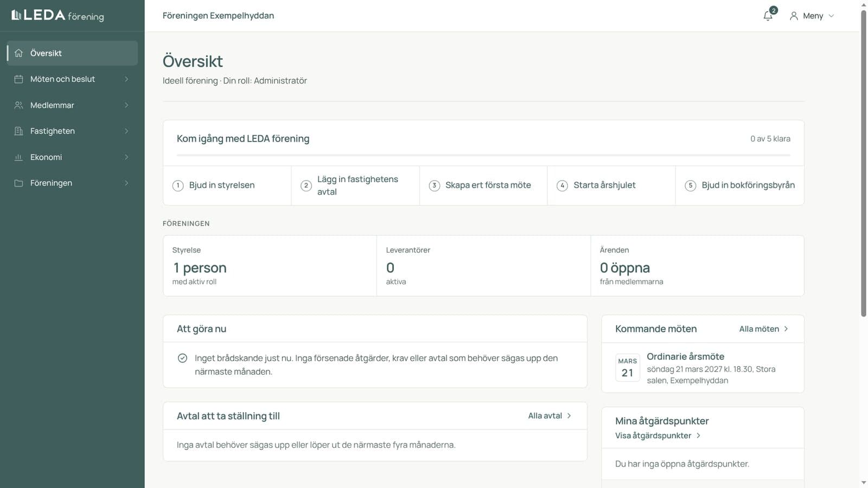Viewport: 868px width, 488px height.
Task: Click step 3 circle for Skapa ert första möte
Action: pyautogui.click(x=434, y=185)
